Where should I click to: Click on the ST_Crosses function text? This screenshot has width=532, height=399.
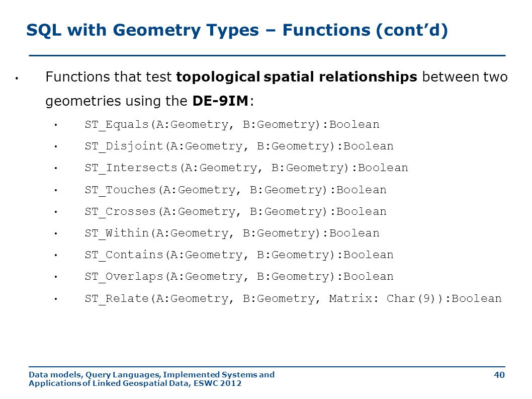click(x=235, y=212)
